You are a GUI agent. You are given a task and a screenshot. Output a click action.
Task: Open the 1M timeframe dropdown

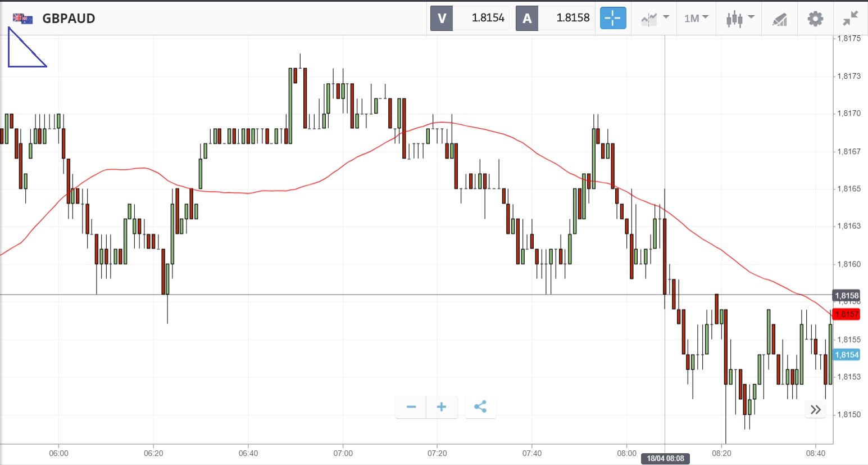[696, 19]
